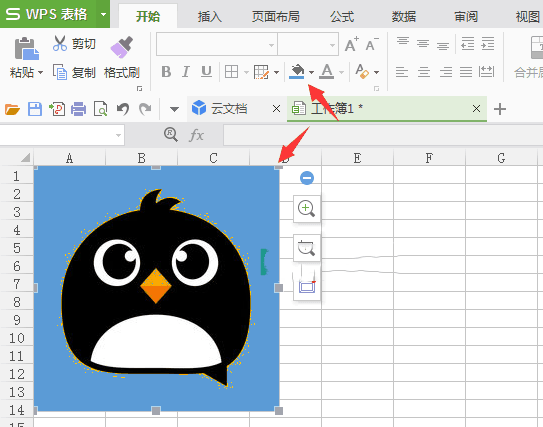Save workbook with the floppy disk icon
This screenshot has width=543, height=427.
tap(35, 109)
